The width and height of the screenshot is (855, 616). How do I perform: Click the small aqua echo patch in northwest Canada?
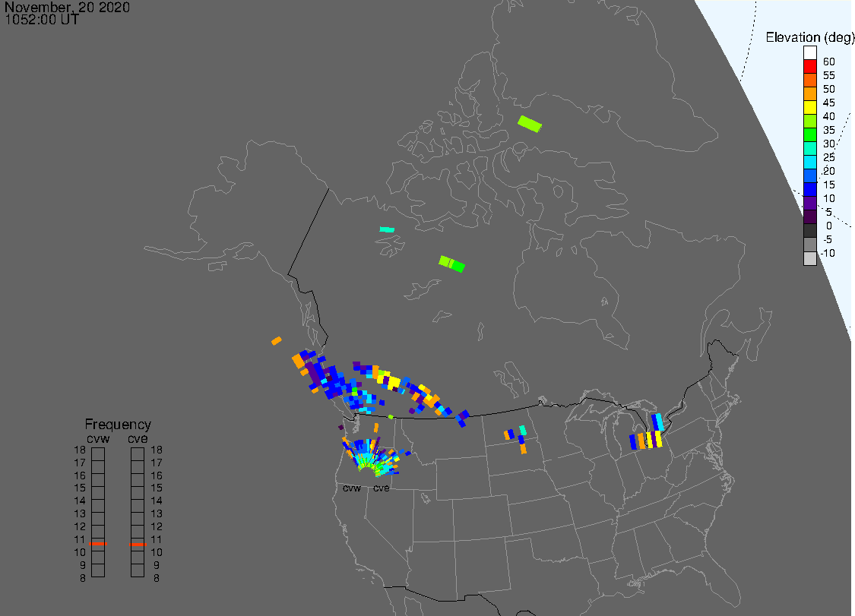pos(387,229)
